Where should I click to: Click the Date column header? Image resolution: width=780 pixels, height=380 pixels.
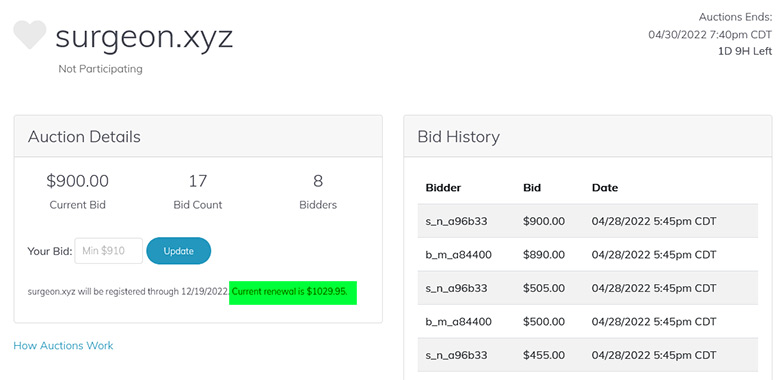tap(605, 188)
